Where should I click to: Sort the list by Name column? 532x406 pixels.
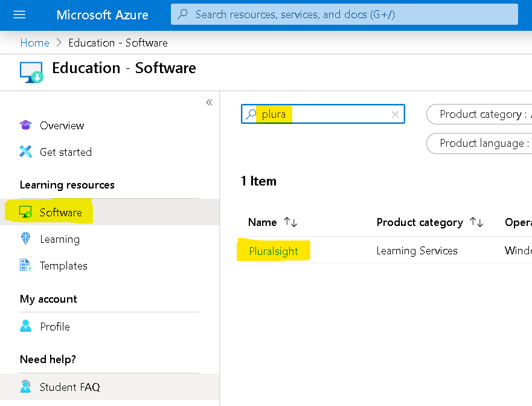[x=290, y=222]
